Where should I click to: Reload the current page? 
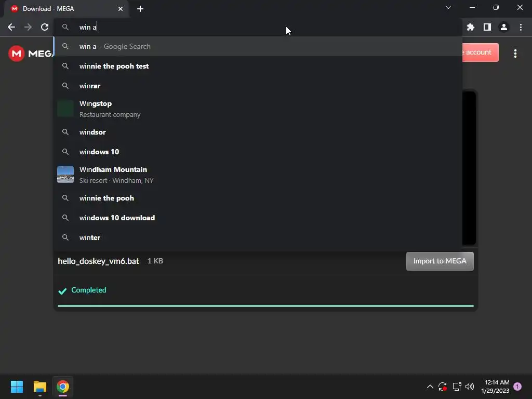coord(45,27)
